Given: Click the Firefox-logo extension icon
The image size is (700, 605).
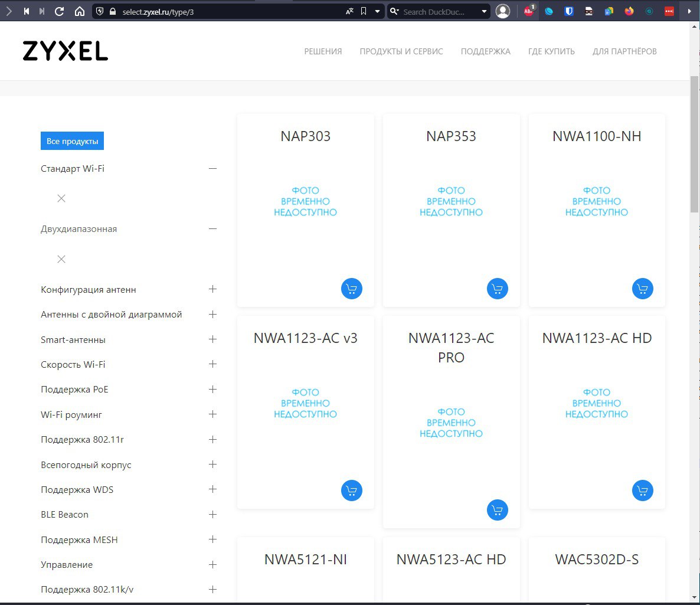Looking at the screenshot, I should 629,12.
